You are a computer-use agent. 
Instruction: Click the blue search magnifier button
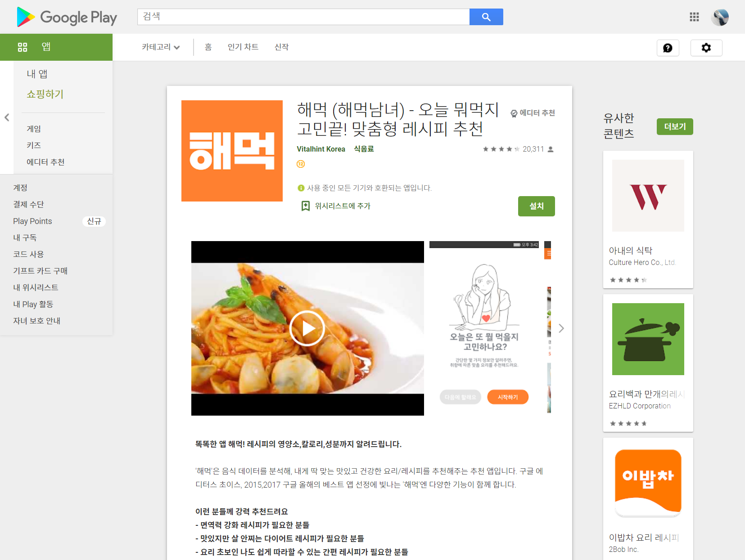[x=486, y=17]
